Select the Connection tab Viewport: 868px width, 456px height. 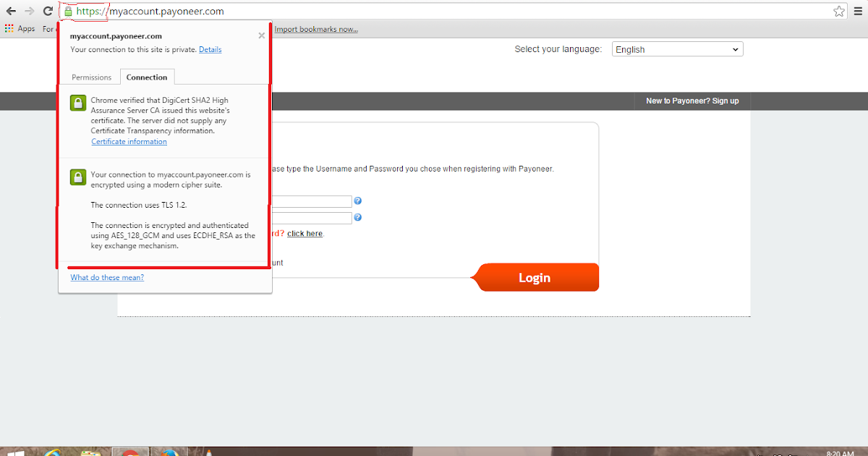pyautogui.click(x=147, y=77)
